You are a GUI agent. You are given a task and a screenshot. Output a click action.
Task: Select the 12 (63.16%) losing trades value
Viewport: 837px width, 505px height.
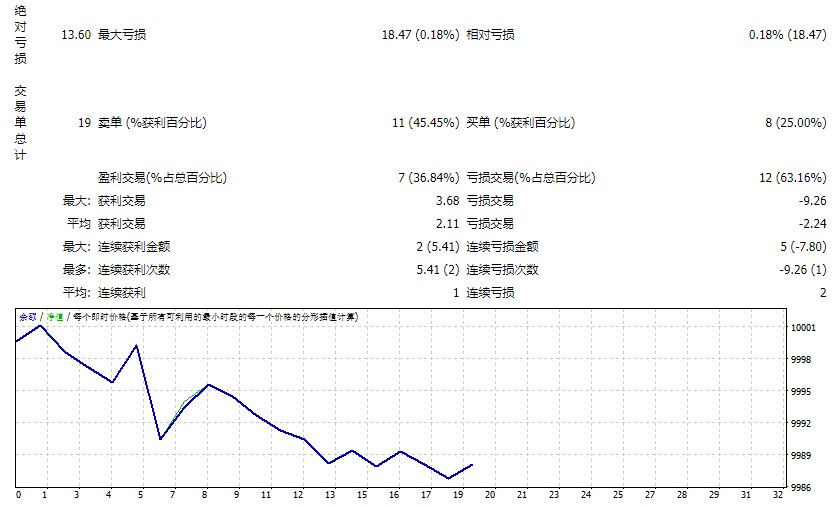click(x=793, y=178)
